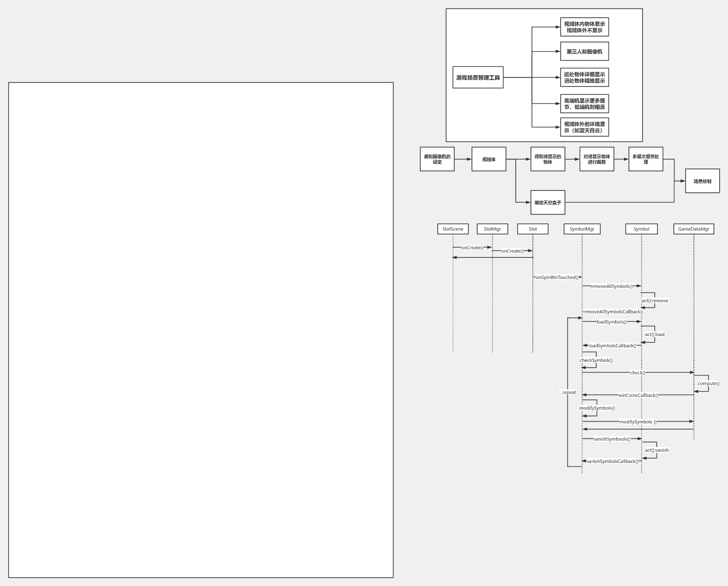Click the winCoinsCallback() message label
Screen dimensions: 728x586
point(638,395)
